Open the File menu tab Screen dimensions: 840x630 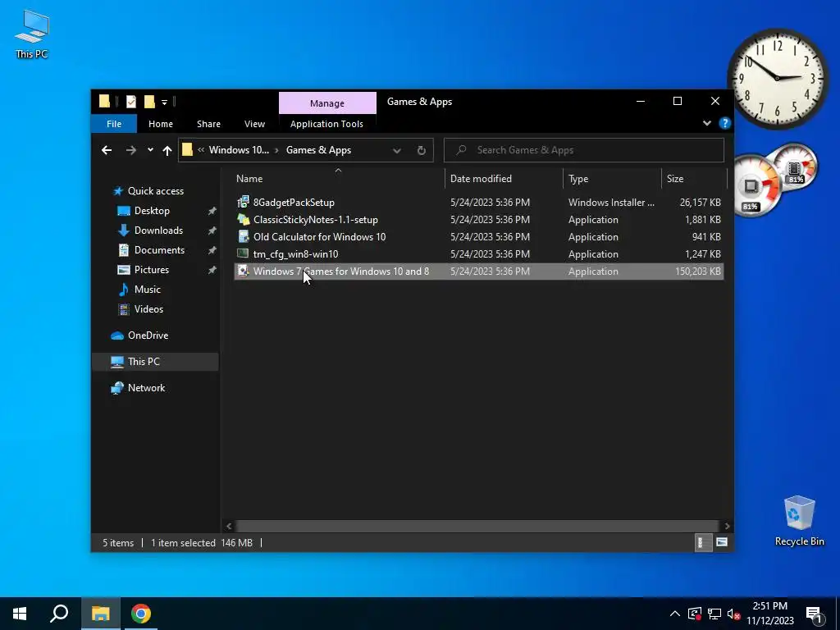click(113, 124)
